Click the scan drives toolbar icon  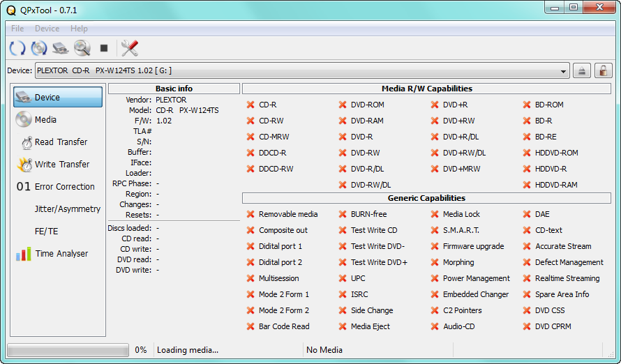[61, 48]
